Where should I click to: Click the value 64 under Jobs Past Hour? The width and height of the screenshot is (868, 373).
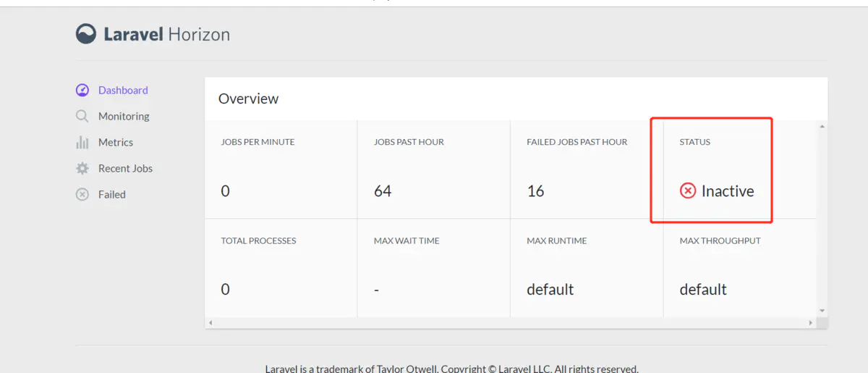[x=383, y=191]
